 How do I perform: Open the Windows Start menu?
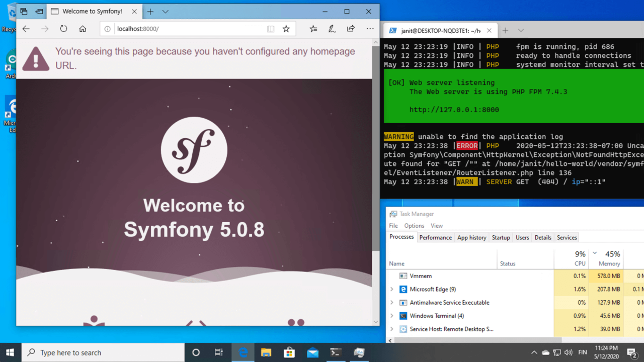[x=10, y=352]
